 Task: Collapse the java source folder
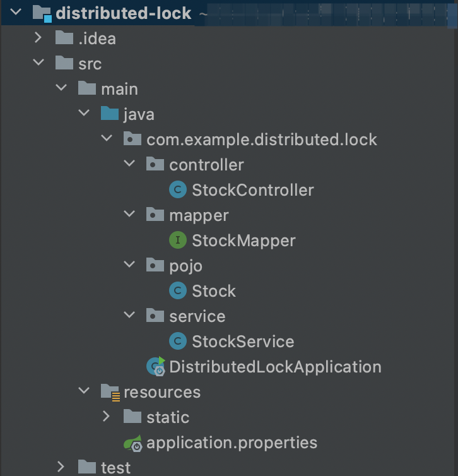click(x=84, y=113)
